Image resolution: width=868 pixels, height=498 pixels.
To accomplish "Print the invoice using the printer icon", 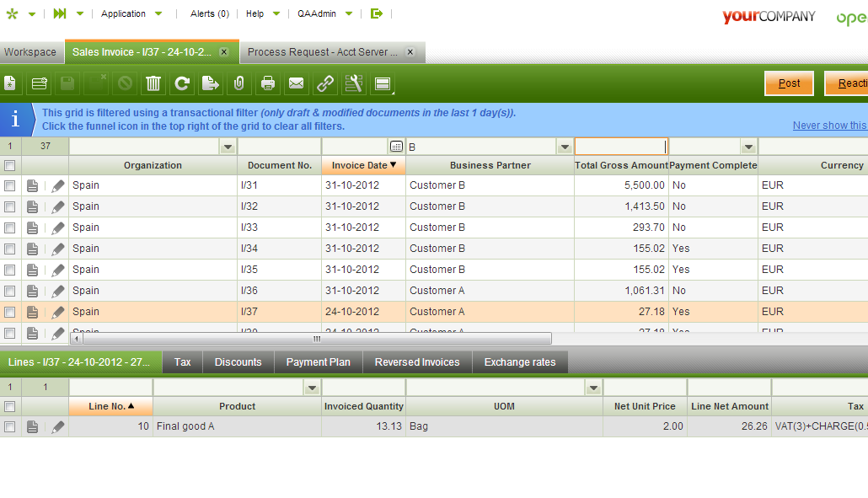I will pyautogui.click(x=268, y=83).
